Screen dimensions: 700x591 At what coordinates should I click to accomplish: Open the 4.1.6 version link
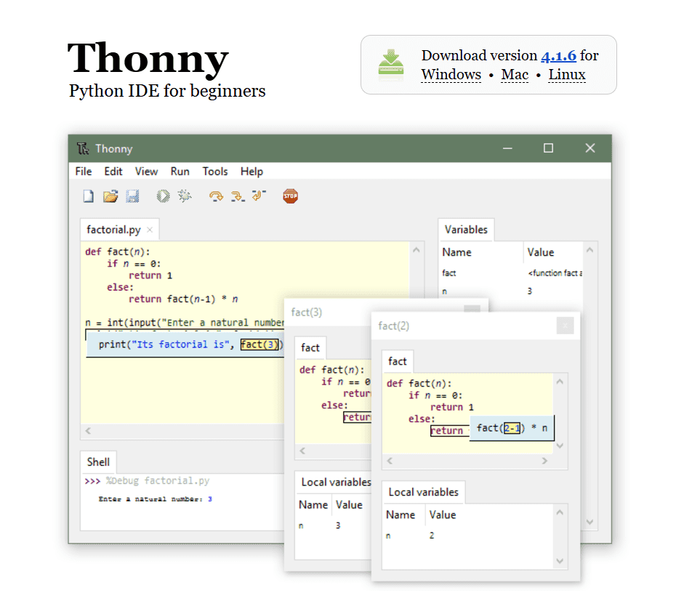558,55
